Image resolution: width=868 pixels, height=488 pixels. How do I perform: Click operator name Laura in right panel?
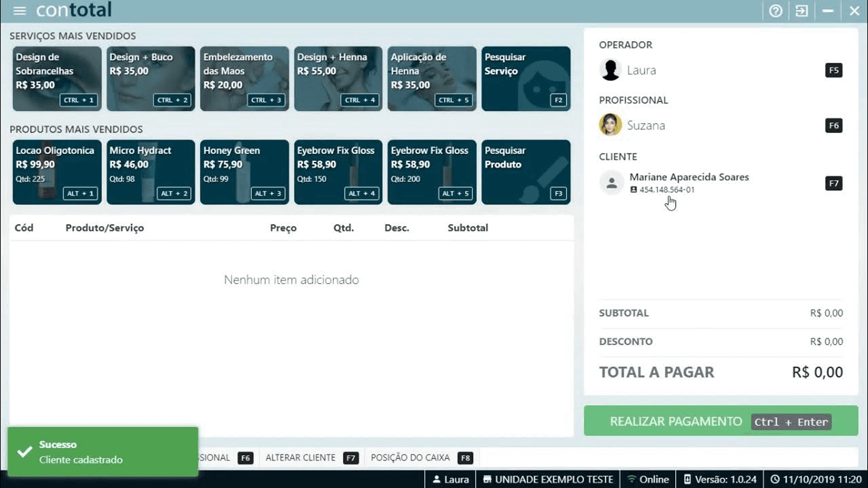click(641, 70)
